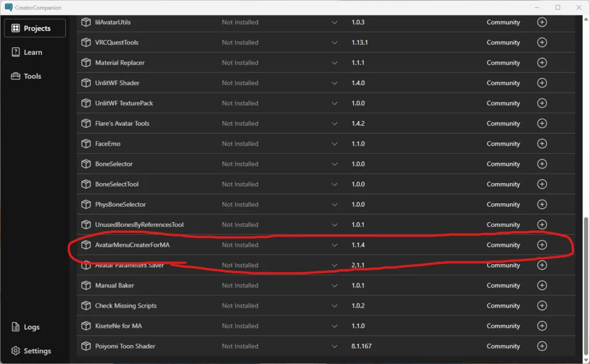Open the Settings page

31,351
